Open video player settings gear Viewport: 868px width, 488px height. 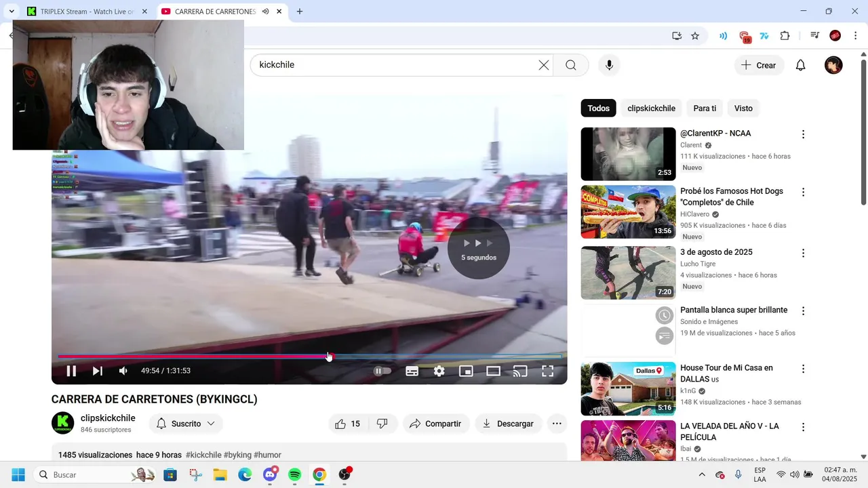(439, 371)
